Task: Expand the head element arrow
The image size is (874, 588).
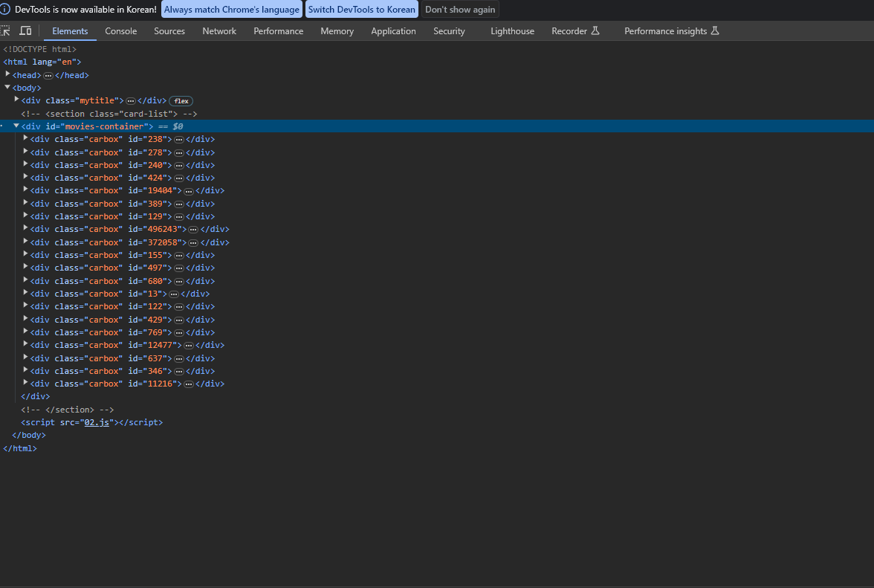Action: (7, 74)
